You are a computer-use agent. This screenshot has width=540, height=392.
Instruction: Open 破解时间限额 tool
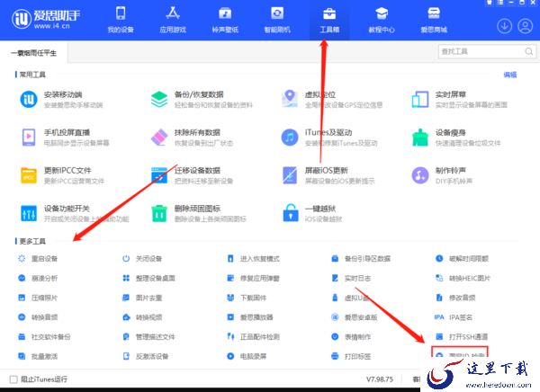tap(462, 258)
